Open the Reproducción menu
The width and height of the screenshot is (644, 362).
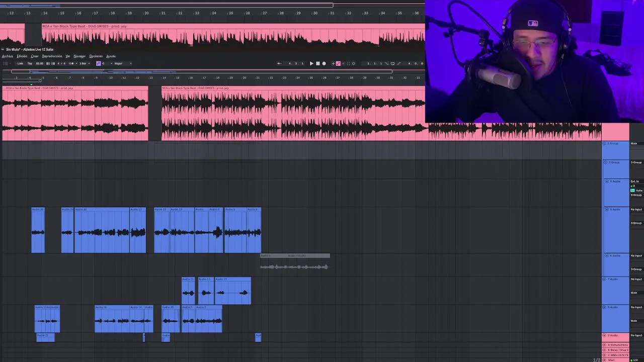[52, 56]
